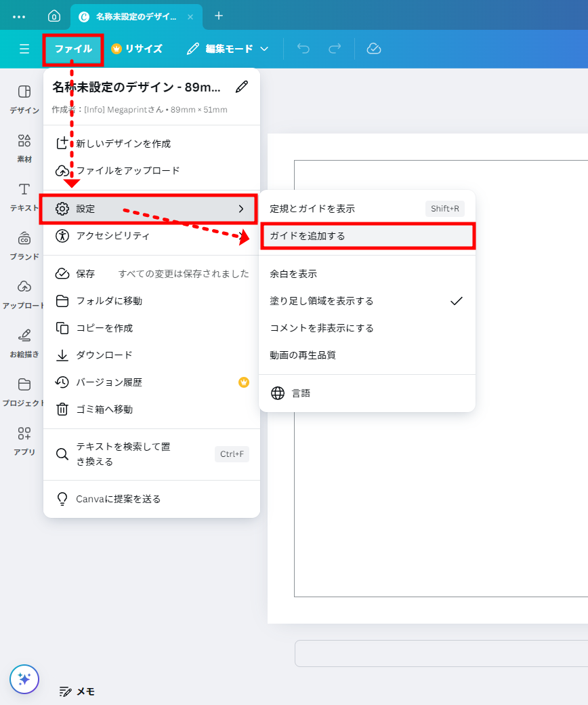
Task: Click the redo arrow
Action: click(x=335, y=49)
